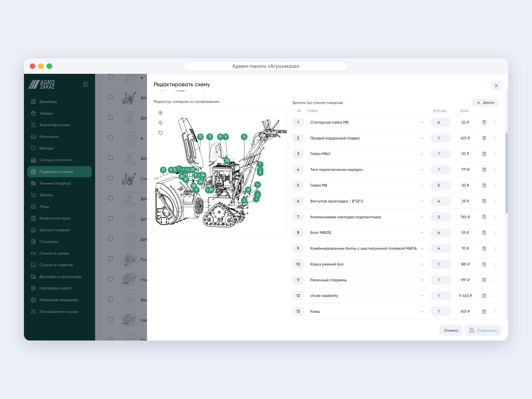Expand the Алюминиевая накладка подлокотника dropdown
This screenshot has width=532, height=399.
(x=422, y=217)
